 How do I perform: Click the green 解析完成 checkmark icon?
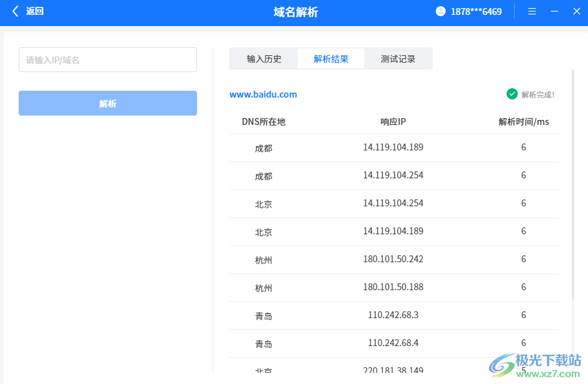pyautogui.click(x=512, y=93)
